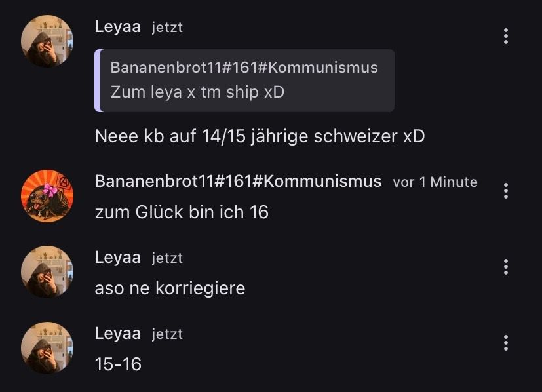Click the quoted author name Bananenbrot11 inside the quote
The image size is (542, 392).
click(x=244, y=68)
